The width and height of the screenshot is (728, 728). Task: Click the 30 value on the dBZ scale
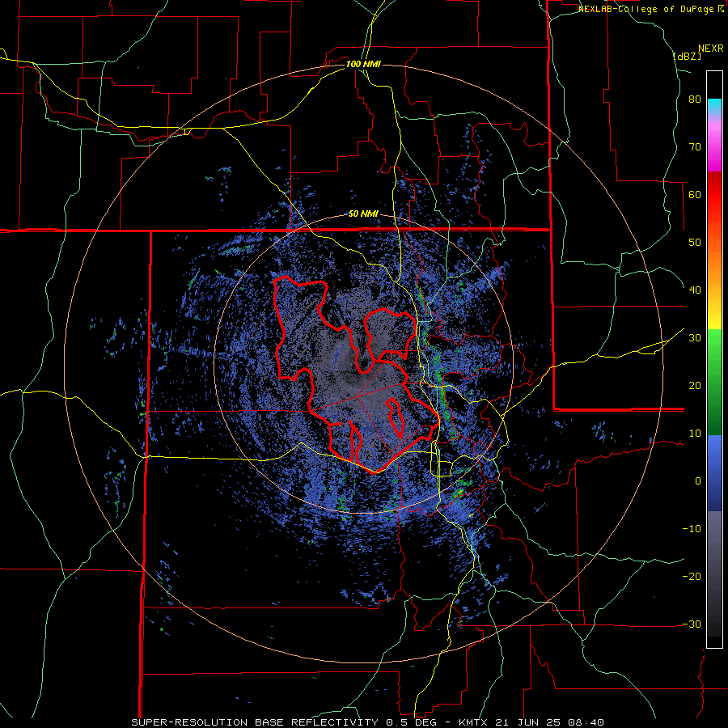[695, 338]
